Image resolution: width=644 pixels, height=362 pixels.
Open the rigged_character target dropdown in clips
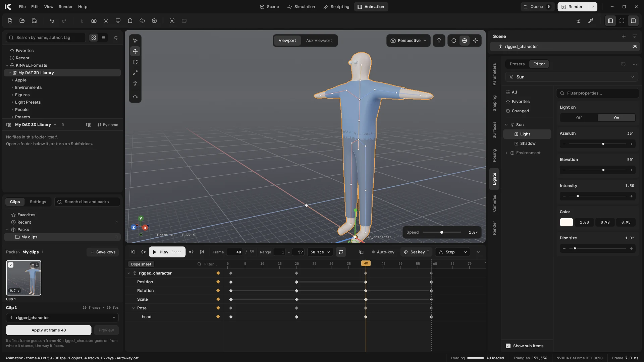(62, 318)
